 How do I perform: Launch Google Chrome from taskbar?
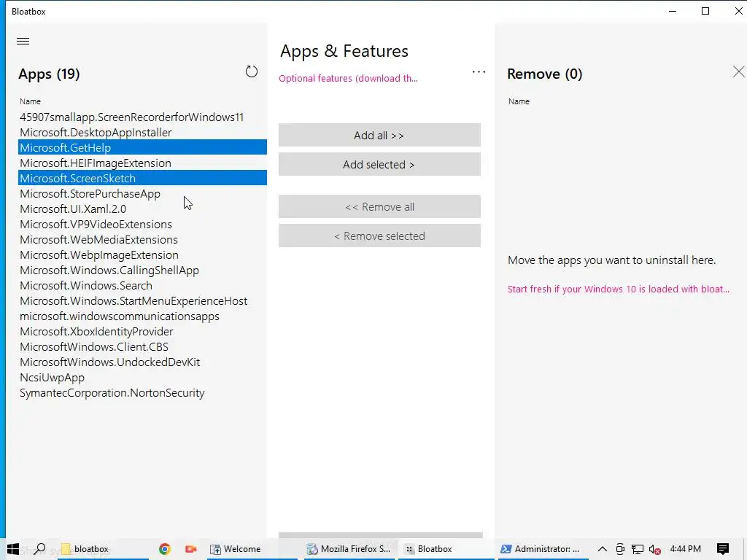pyautogui.click(x=165, y=549)
